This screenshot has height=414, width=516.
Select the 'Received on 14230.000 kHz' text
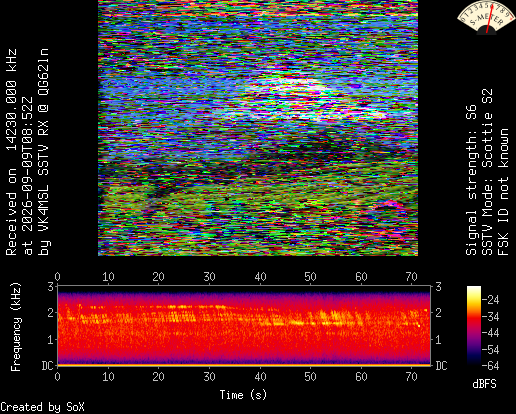(x=11, y=152)
